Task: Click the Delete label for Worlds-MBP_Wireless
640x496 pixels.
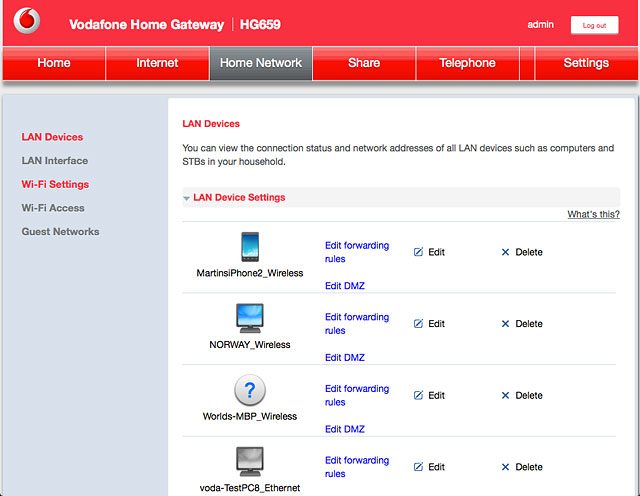Action: click(x=529, y=396)
